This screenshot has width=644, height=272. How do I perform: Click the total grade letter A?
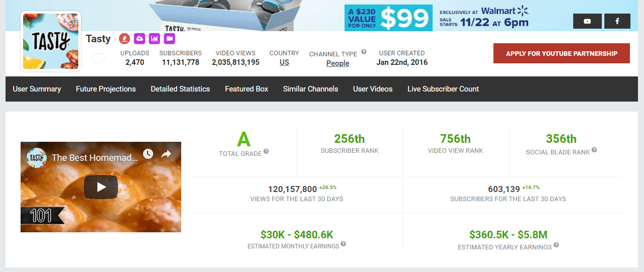point(243,139)
